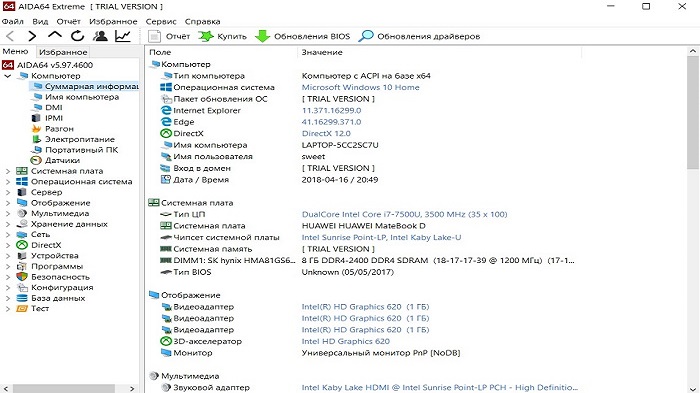Open the Отчёт menu in the menu bar
Image resolution: width=700 pixels, height=393 pixels.
pyautogui.click(x=68, y=21)
